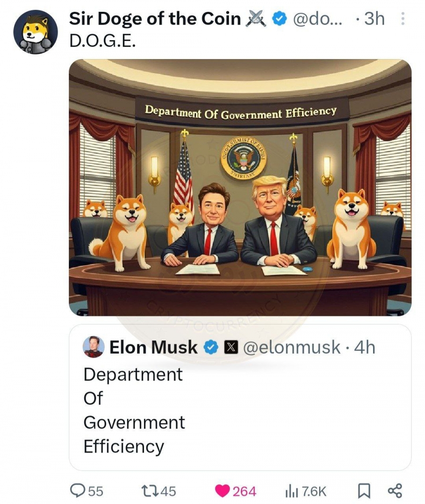Click Elon Musk name in quoted tweet

click(x=153, y=347)
